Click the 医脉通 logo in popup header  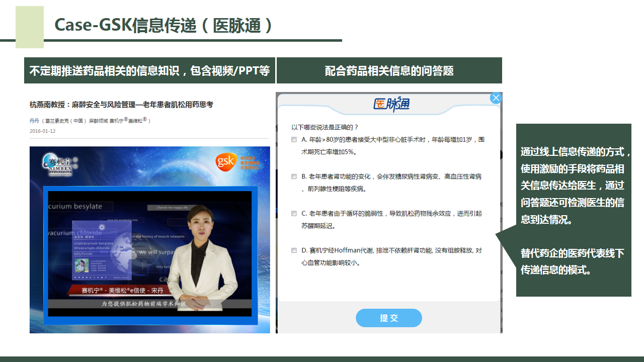pos(391,104)
